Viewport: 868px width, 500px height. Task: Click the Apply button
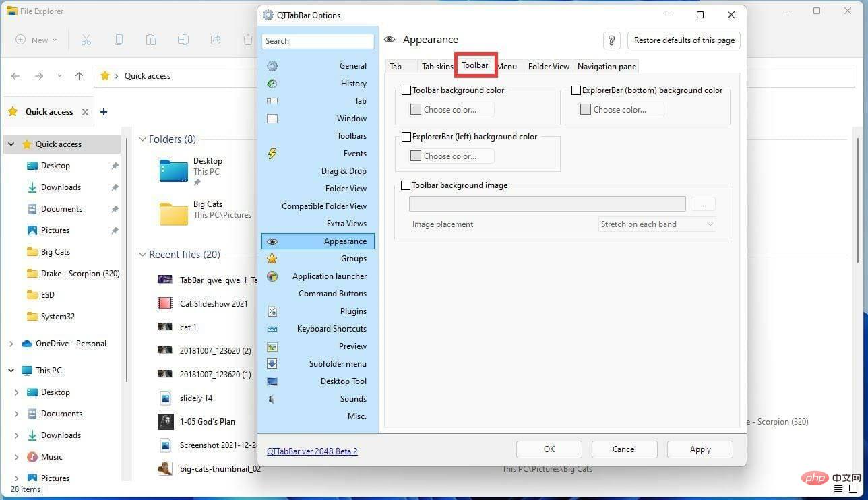700,449
